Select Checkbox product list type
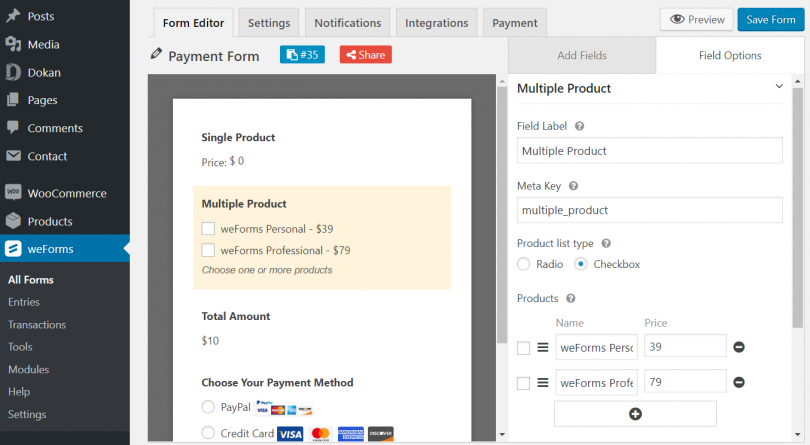Screen dimensions: 810x445 (581, 264)
